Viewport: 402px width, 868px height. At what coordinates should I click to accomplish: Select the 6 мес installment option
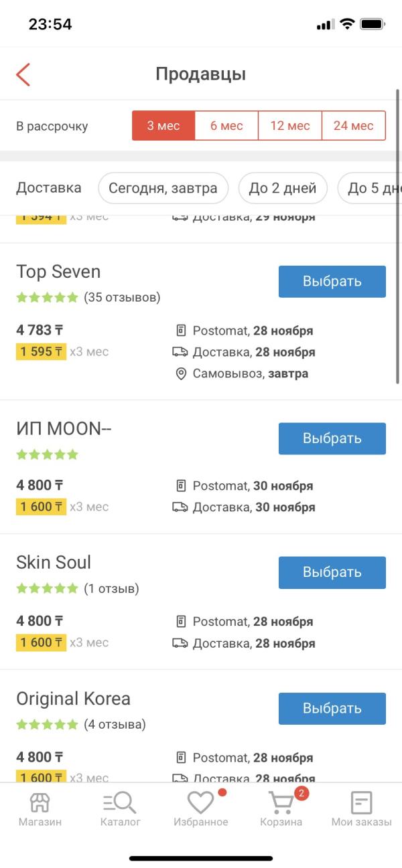(226, 126)
